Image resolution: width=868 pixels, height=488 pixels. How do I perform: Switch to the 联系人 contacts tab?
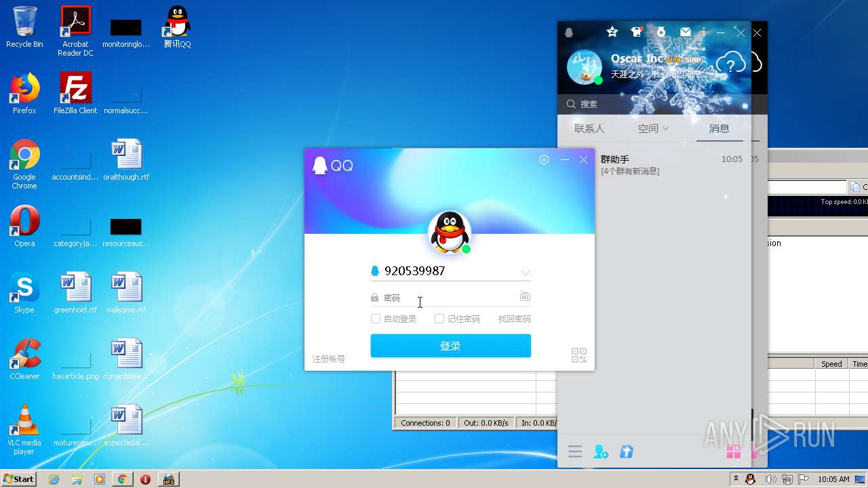point(589,128)
